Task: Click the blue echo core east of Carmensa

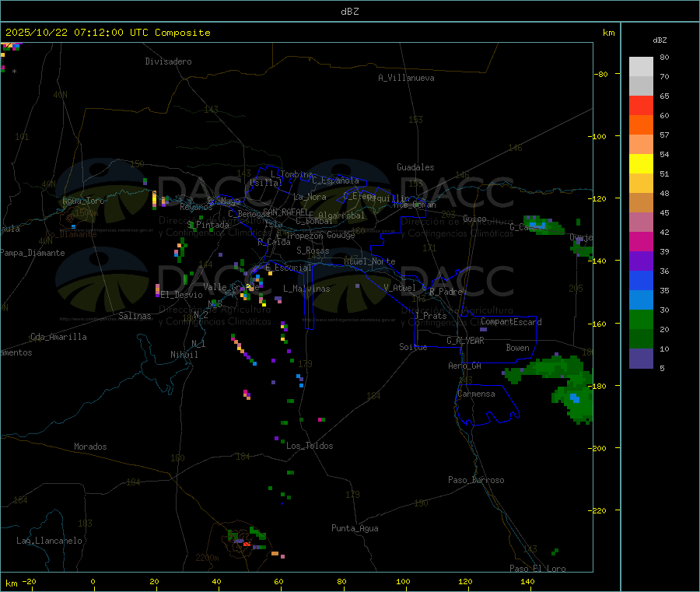Action: click(575, 398)
